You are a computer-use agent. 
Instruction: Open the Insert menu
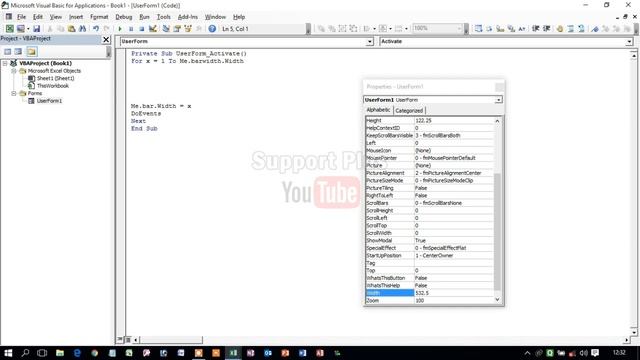(x=76, y=17)
